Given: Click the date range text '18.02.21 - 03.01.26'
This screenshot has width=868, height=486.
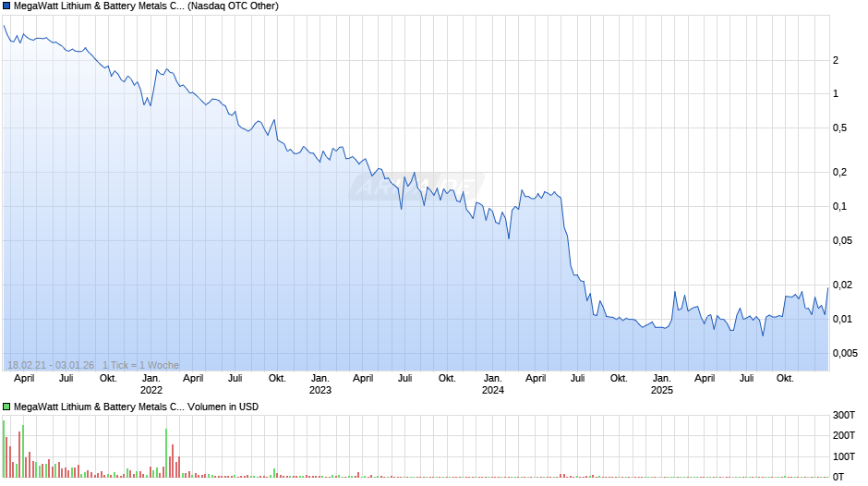Looking at the screenshot, I should coord(51,365).
